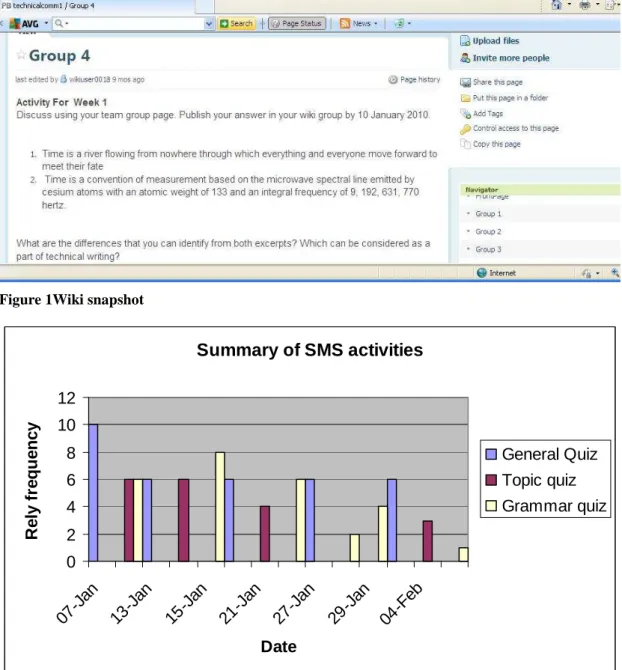Image resolution: width=622 pixels, height=670 pixels.
Task: Click Add Tags link
Action: click(488, 113)
